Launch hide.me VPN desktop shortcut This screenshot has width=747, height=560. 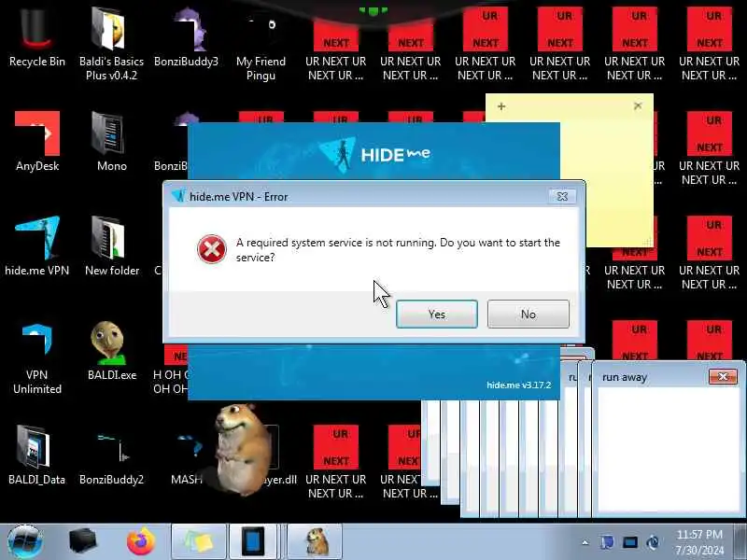click(37, 246)
